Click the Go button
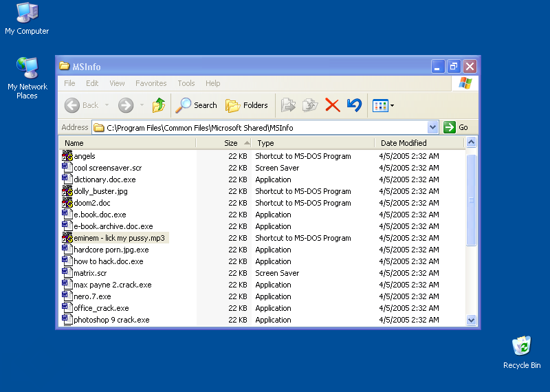 click(x=456, y=127)
